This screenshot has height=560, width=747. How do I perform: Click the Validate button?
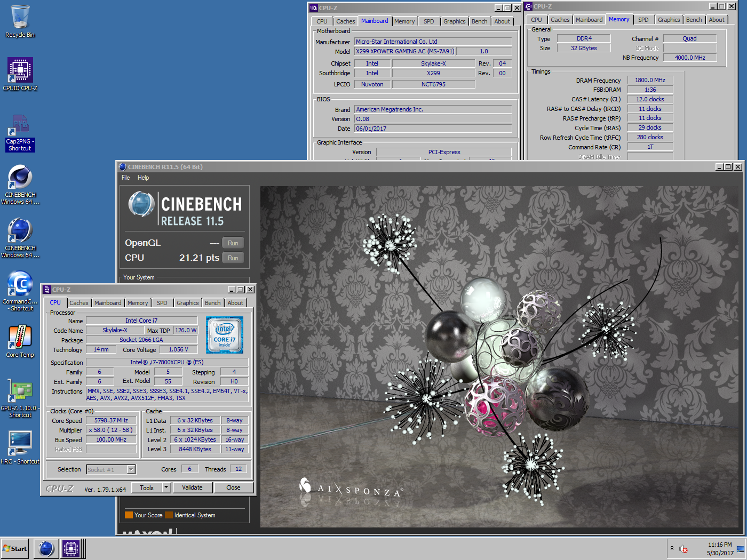(192, 487)
